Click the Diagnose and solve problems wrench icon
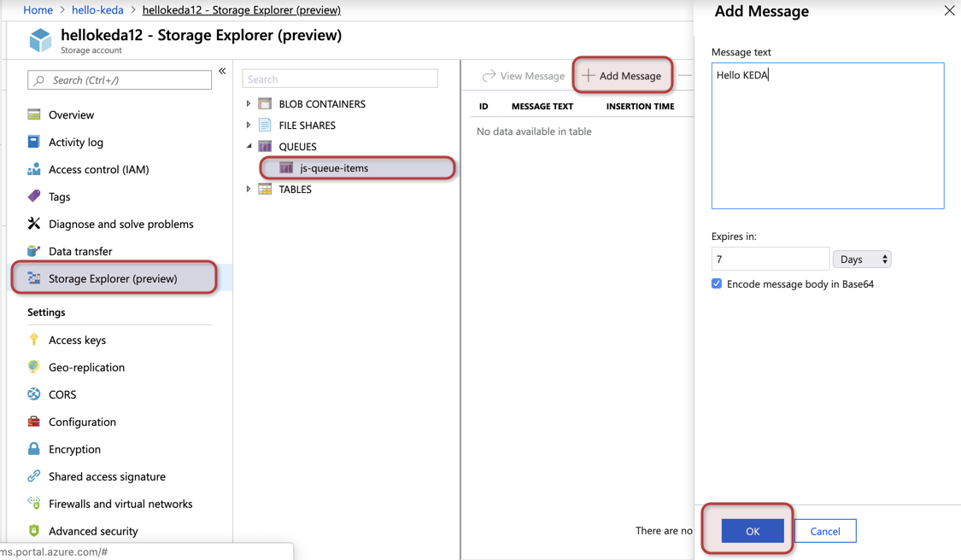 tap(33, 224)
